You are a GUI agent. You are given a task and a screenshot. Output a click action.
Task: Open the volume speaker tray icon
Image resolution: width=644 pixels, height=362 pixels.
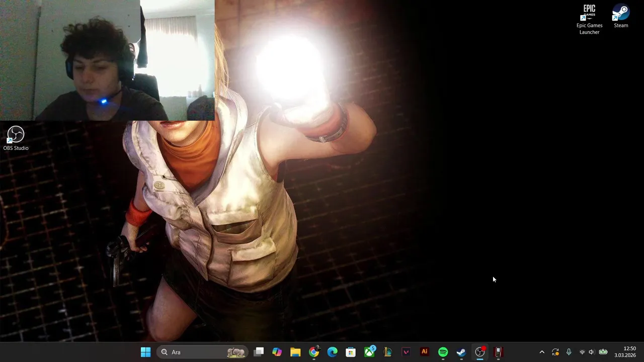pyautogui.click(x=591, y=352)
